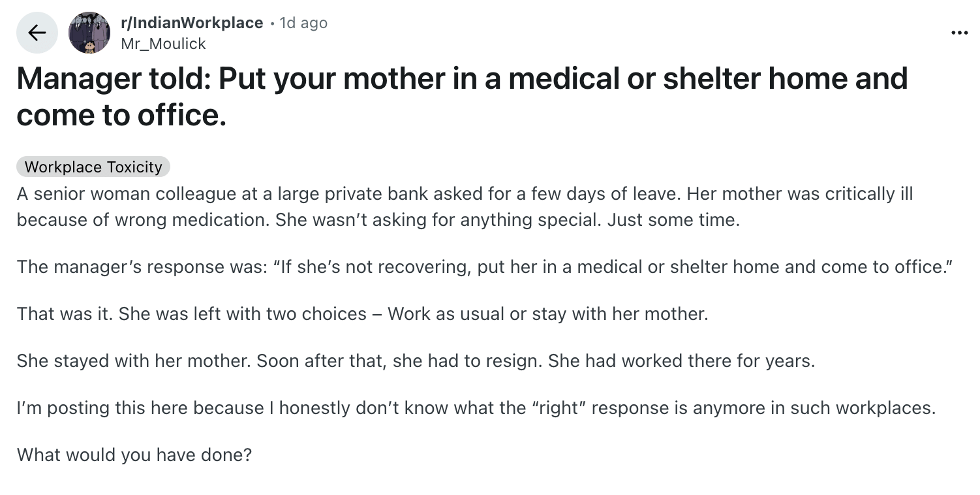Screen dimensions: 980x495
Task: Open the r/IndianWorkplace community avatar
Action: (89, 33)
